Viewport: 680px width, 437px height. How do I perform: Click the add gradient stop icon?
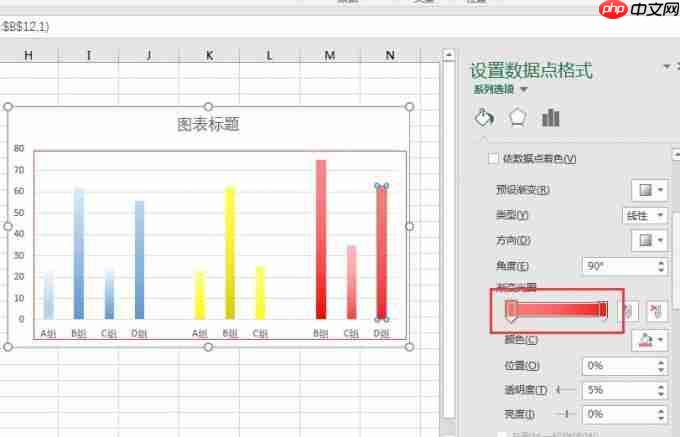tap(631, 311)
